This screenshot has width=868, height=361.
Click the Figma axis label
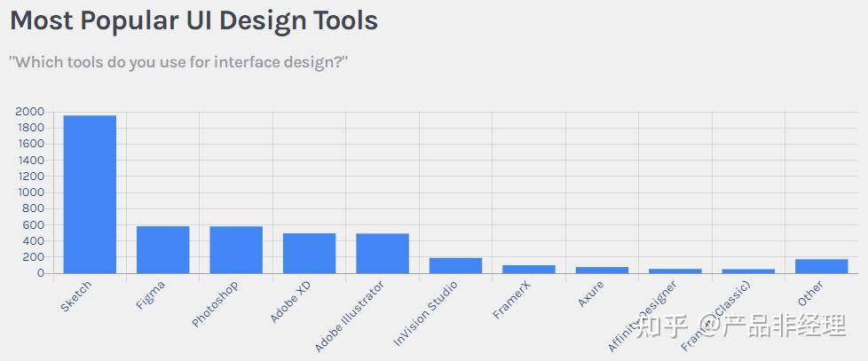150,295
